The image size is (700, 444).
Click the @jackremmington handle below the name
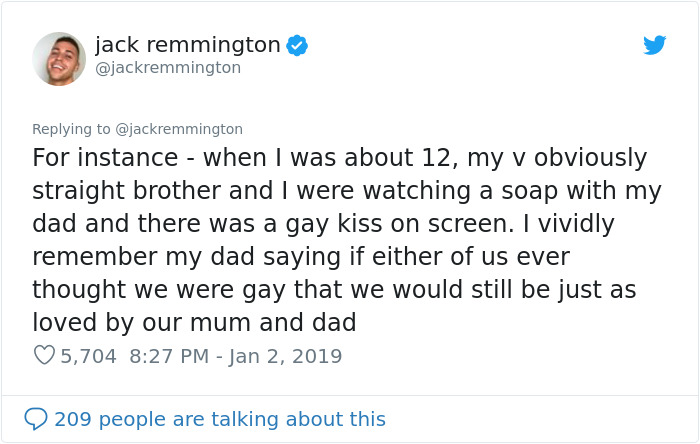click(x=168, y=68)
